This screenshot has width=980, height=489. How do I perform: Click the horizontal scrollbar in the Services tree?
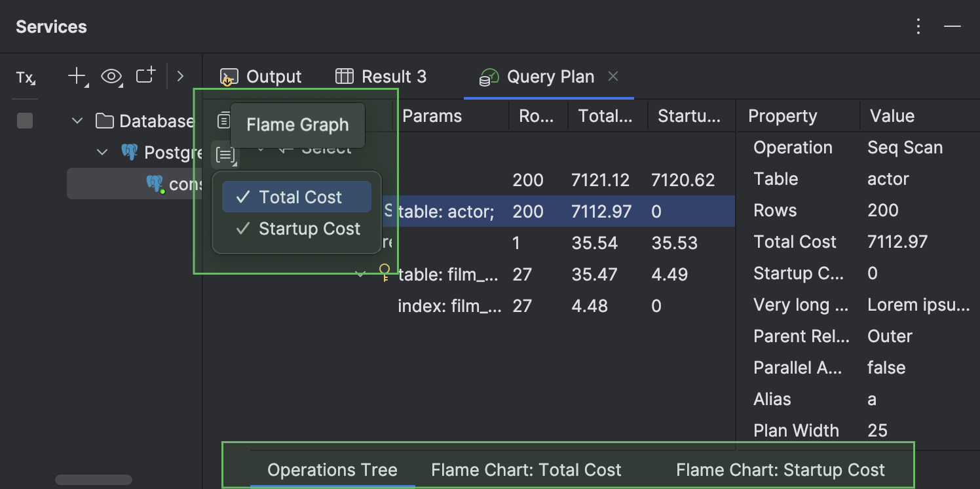click(x=94, y=480)
